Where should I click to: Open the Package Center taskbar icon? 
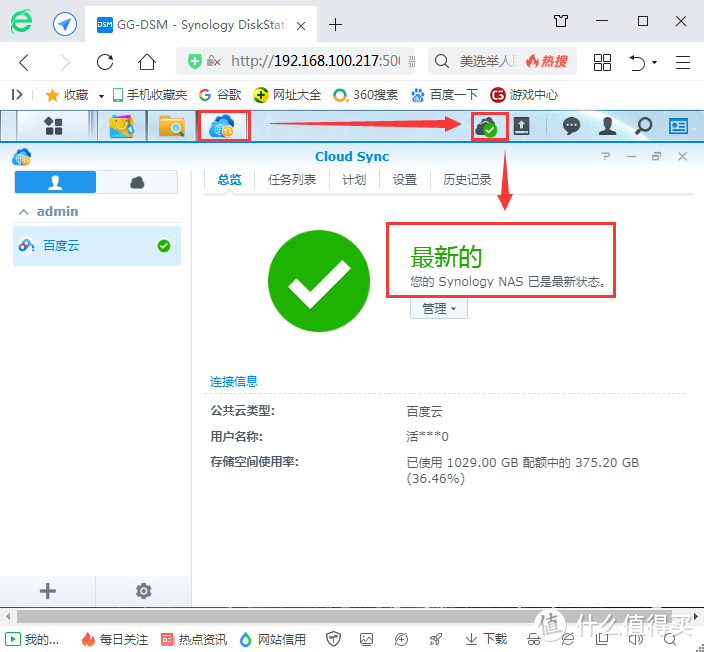point(122,126)
